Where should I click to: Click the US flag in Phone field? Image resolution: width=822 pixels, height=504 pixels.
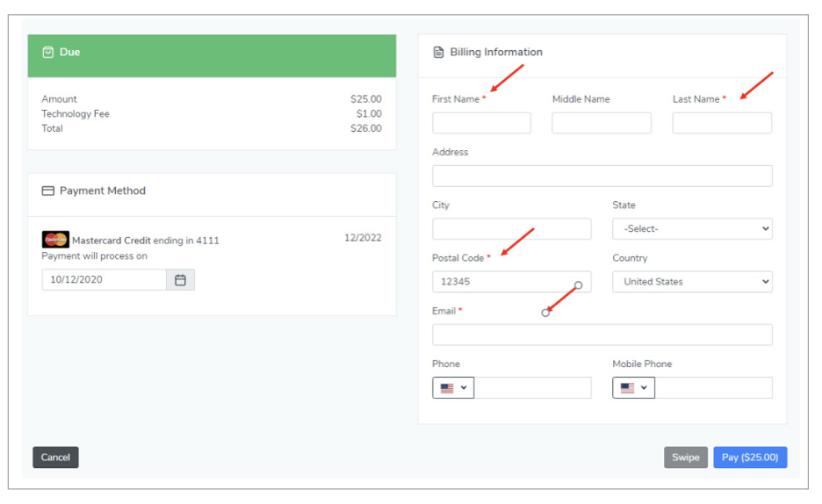click(447, 388)
